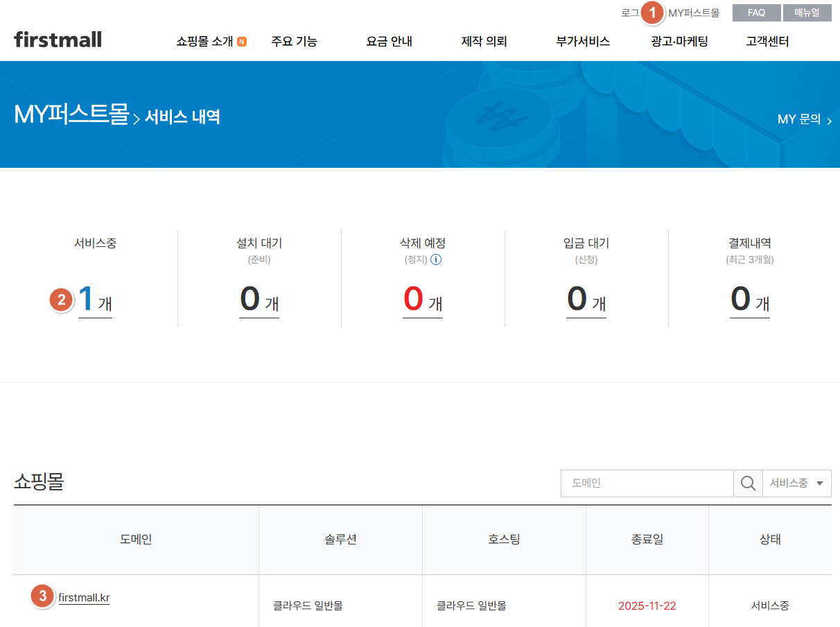Click the 서비스 내역 breadcrumb text
This screenshot has height=627, width=840.
(182, 117)
